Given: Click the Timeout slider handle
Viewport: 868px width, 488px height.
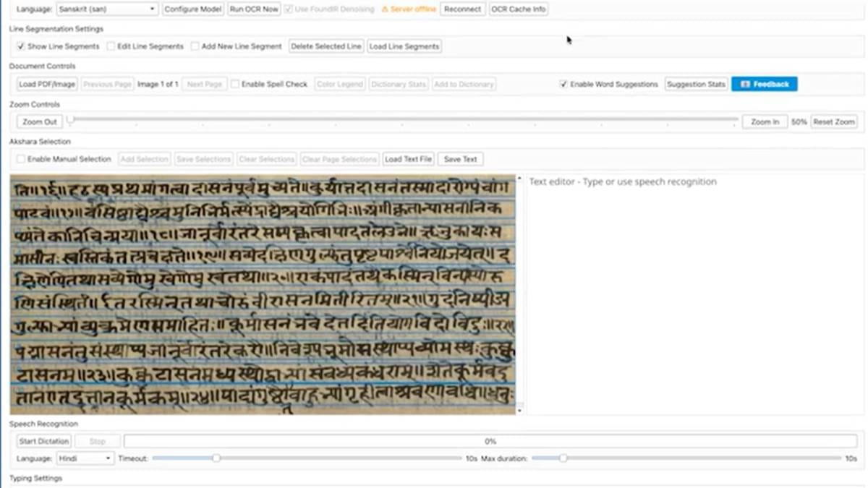Looking at the screenshot, I should 216,458.
